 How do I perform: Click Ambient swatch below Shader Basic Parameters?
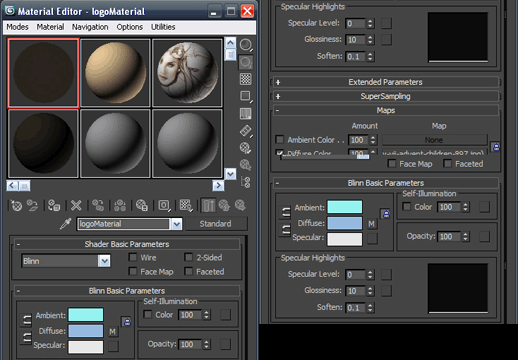click(86, 315)
